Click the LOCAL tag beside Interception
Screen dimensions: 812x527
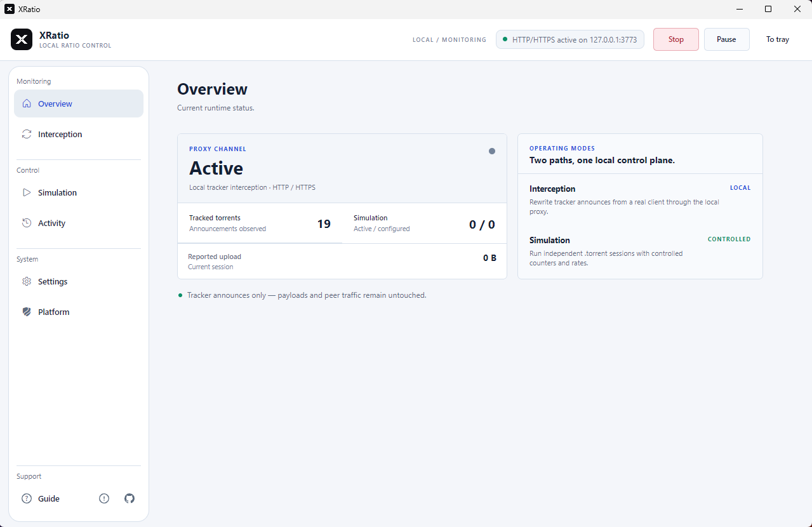(x=740, y=188)
